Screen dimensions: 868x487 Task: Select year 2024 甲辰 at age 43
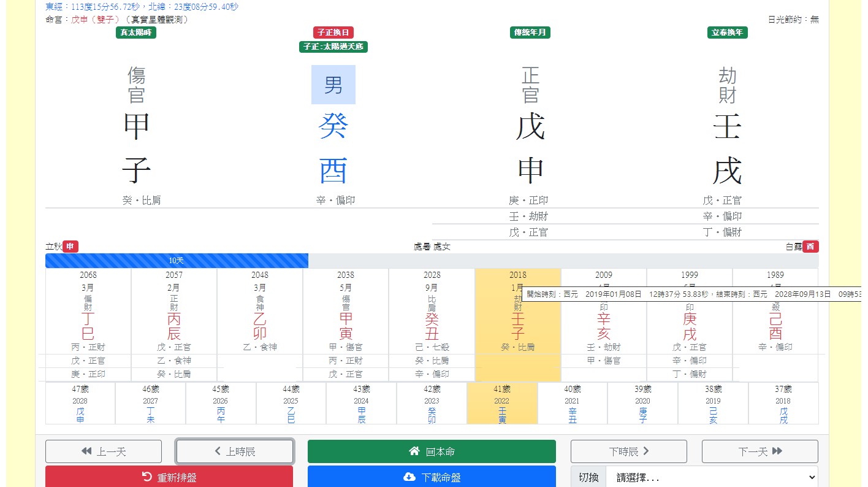point(362,404)
